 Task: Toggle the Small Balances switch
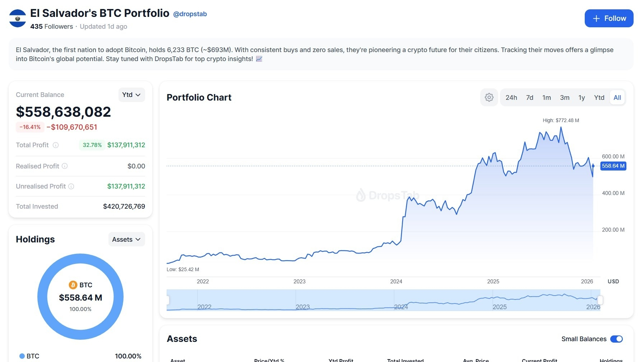click(x=616, y=339)
